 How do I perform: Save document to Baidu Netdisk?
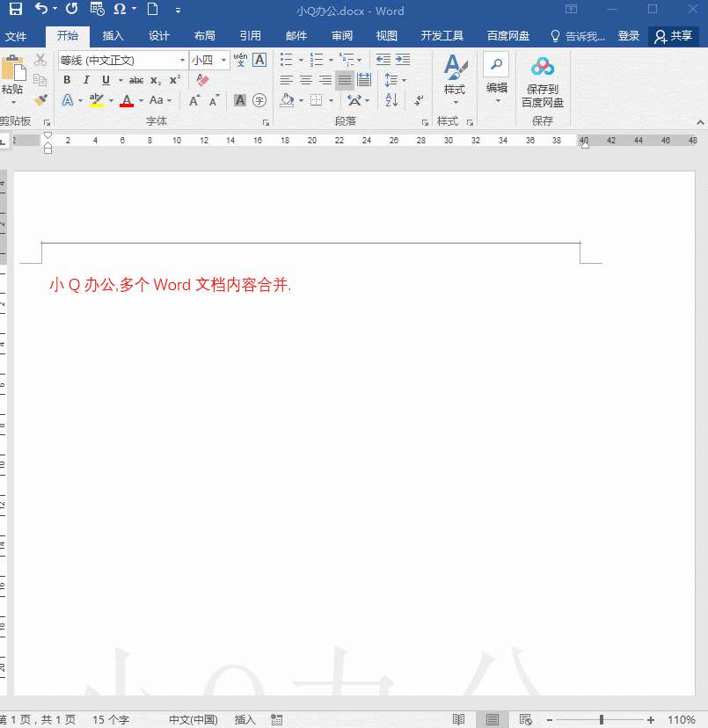coord(543,79)
